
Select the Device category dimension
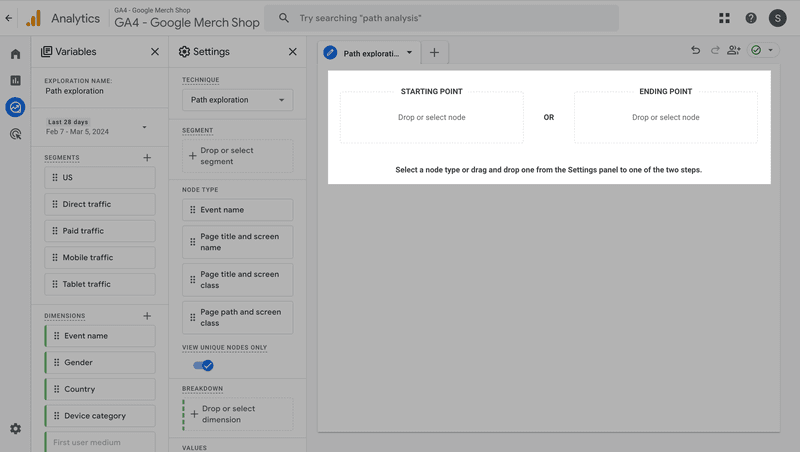[100, 416]
